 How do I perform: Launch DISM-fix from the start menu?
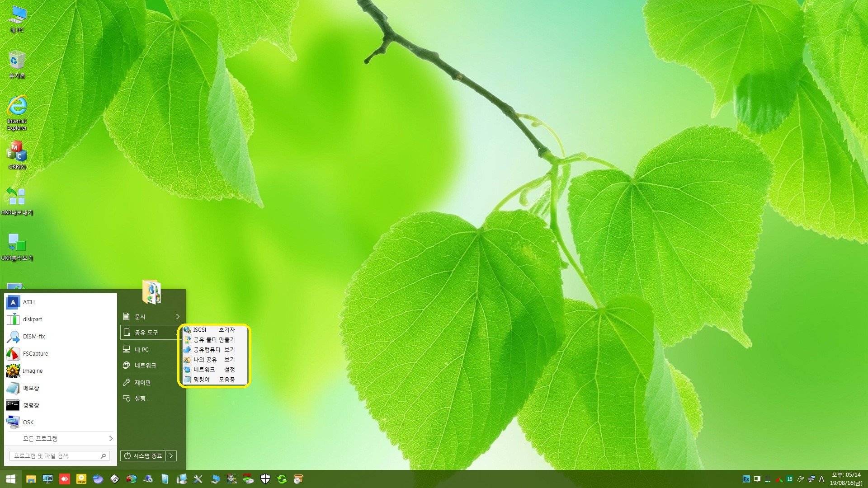point(61,336)
